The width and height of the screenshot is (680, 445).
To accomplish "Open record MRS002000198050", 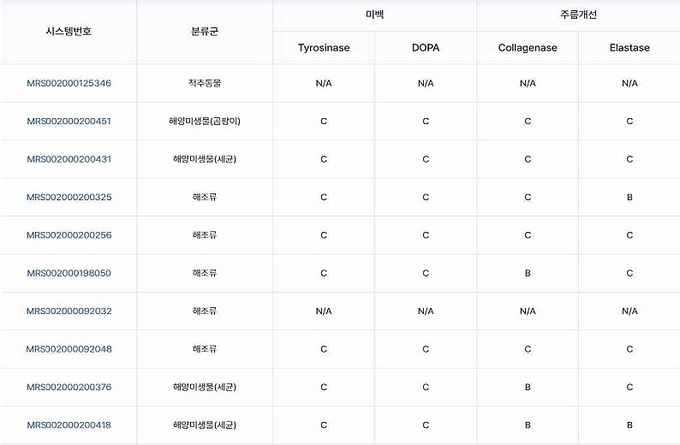I will coord(69,273).
